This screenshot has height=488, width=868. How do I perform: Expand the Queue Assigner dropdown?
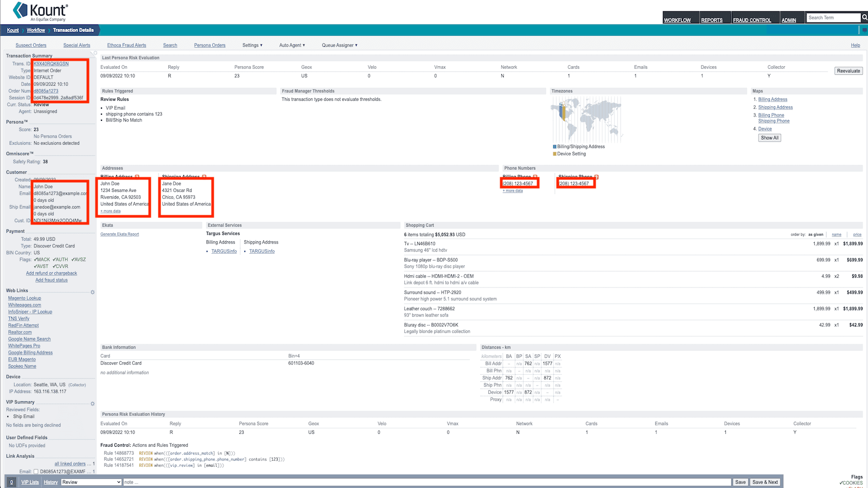(340, 45)
